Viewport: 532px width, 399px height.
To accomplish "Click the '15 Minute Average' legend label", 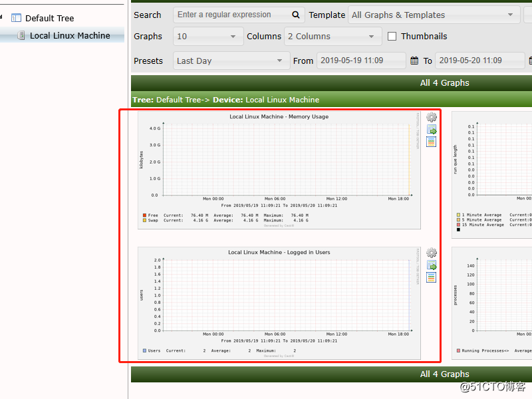I will [483, 225].
